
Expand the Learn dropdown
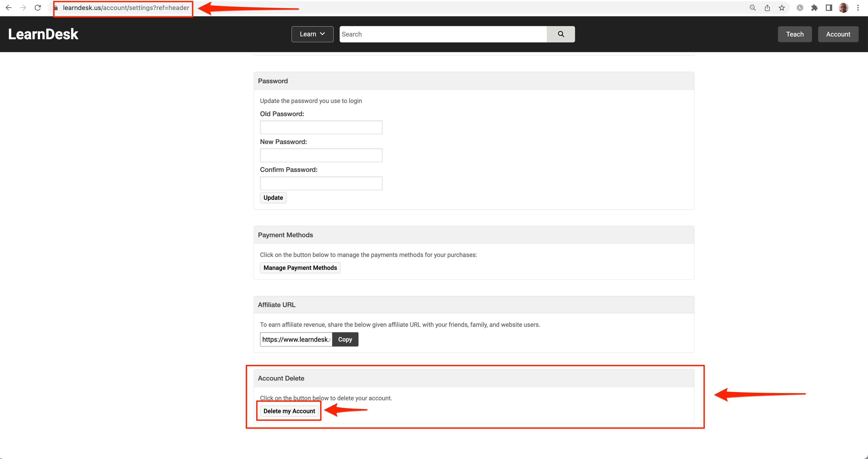(x=312, y=34)
